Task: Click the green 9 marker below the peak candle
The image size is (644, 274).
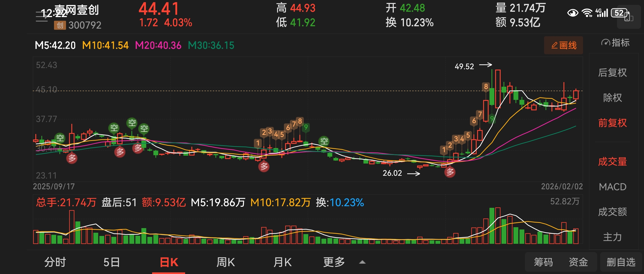Action: click(x=492, y=118)
